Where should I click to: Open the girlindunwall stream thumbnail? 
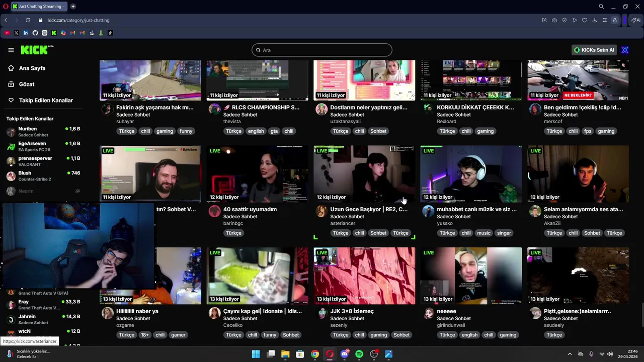tap(471, 276)
